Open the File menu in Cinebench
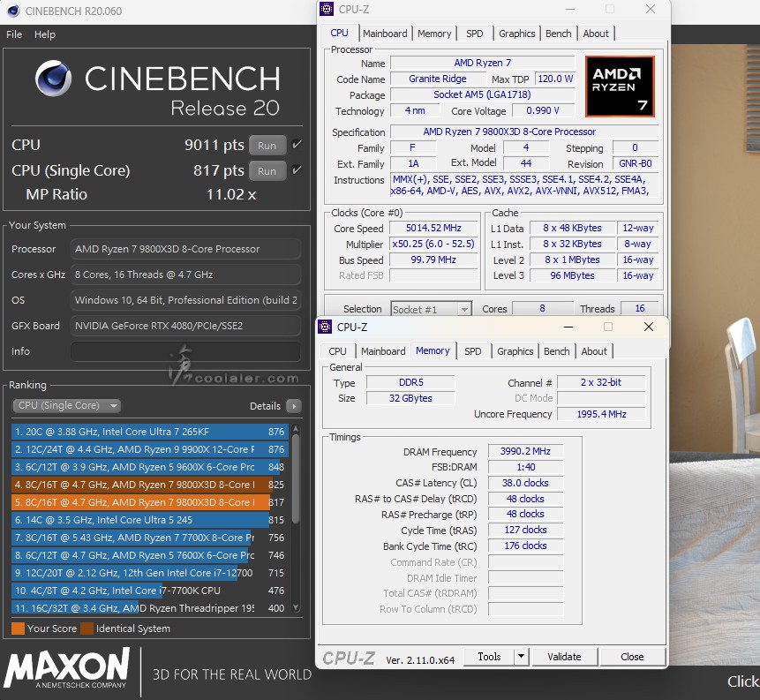This screenshot has height=700, width=760. point(14,34)
